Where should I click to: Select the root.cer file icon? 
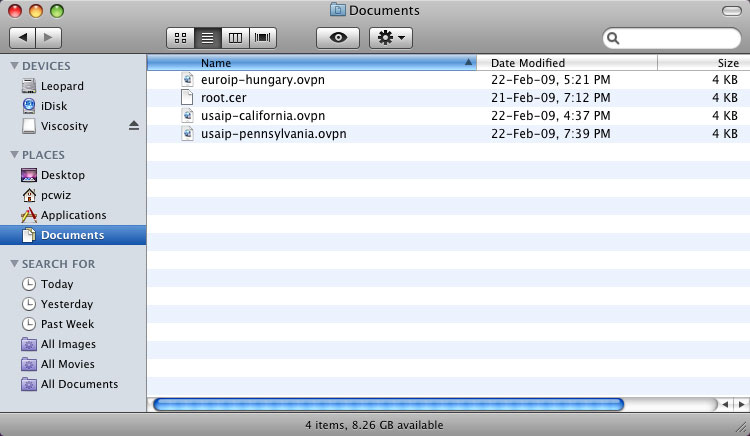click(x=187, y=98)
